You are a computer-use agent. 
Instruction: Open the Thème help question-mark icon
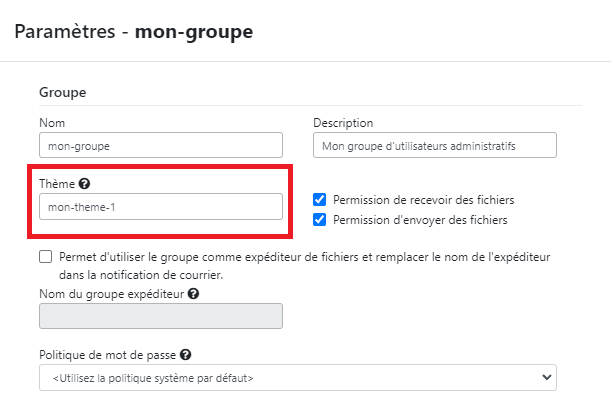pos(84,184)
